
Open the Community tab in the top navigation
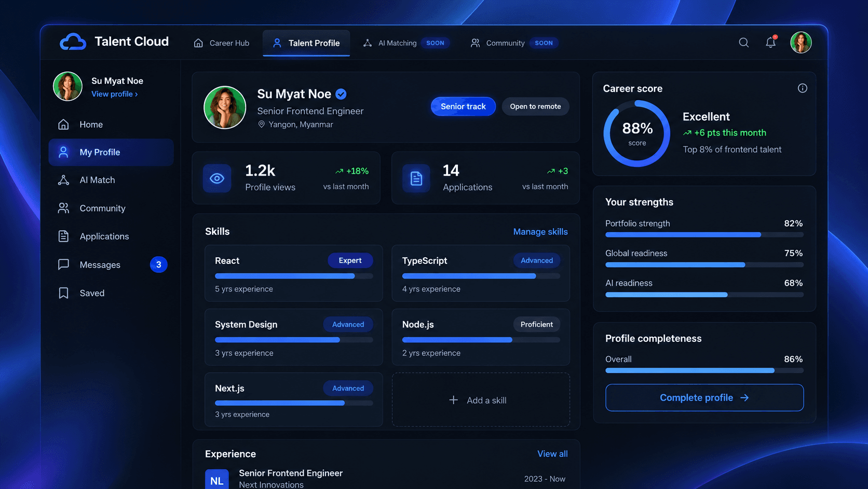514,43
